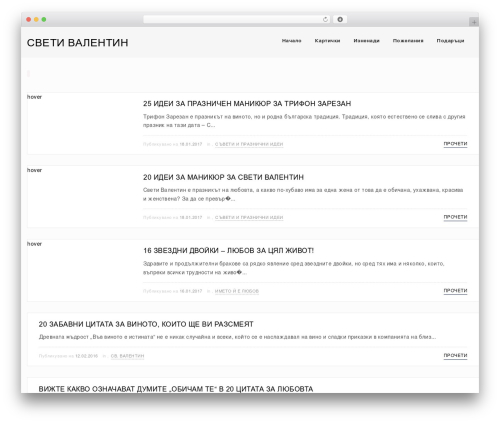
Task: Click ПРОЧЕТИ for 16 ЗВЕЗДНИ ДВОЙКИ article
Action: [455, 291]
